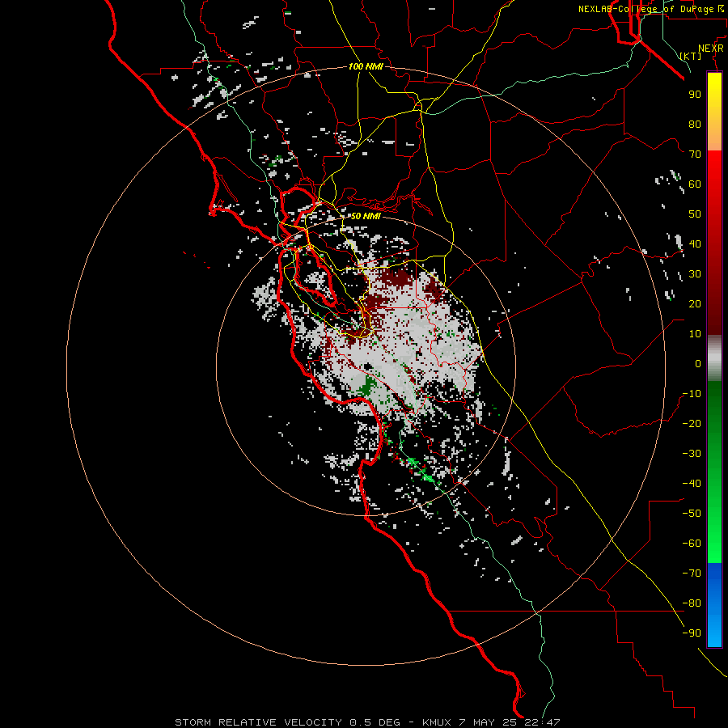The image size is (728, 728).
Task: Select the -90 value on the velocity scale
Action: [x=692, y=633]
